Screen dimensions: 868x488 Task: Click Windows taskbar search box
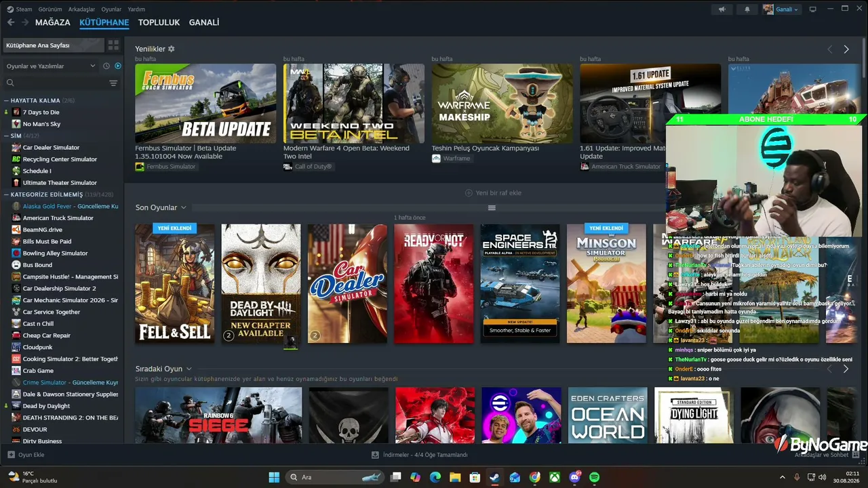tap(336, 477)
